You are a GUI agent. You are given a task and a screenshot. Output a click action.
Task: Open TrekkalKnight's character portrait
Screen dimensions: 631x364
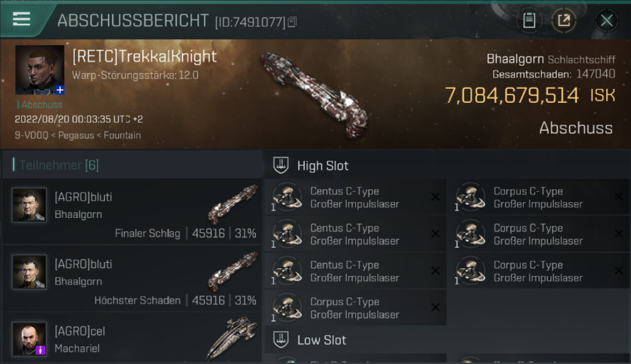[40, 70]
